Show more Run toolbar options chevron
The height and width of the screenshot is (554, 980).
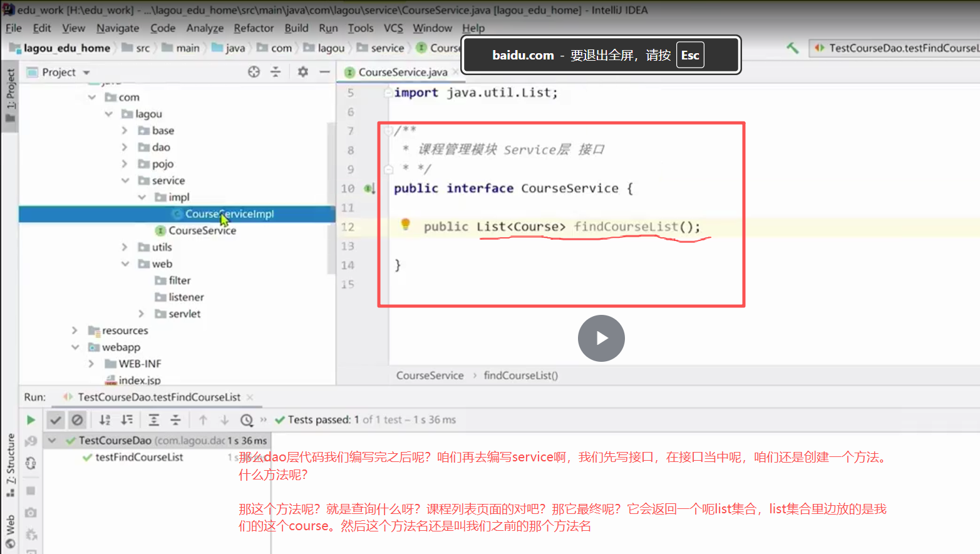tap(264, 420)
